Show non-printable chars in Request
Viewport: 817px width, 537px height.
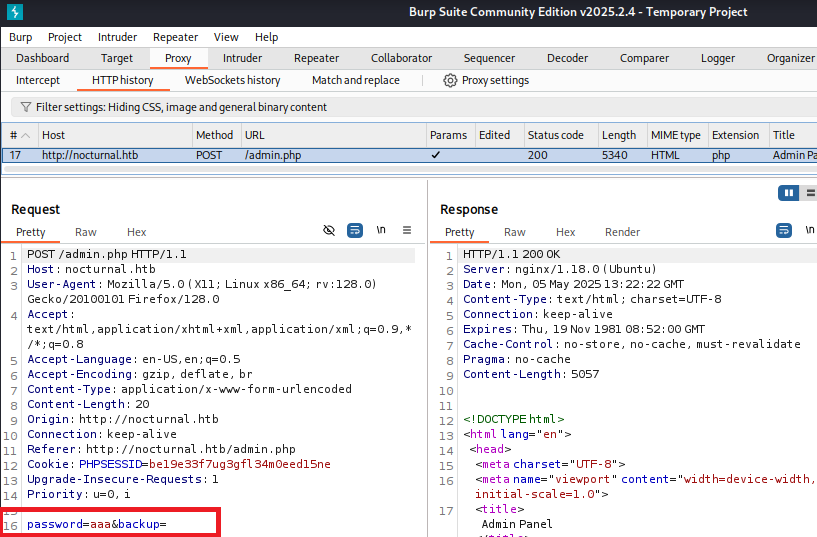point(381,231)
